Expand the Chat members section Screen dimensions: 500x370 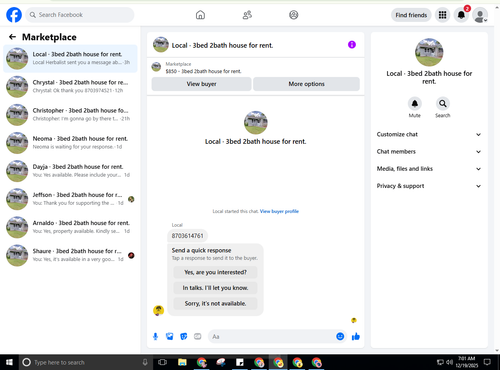coord(429,152)
